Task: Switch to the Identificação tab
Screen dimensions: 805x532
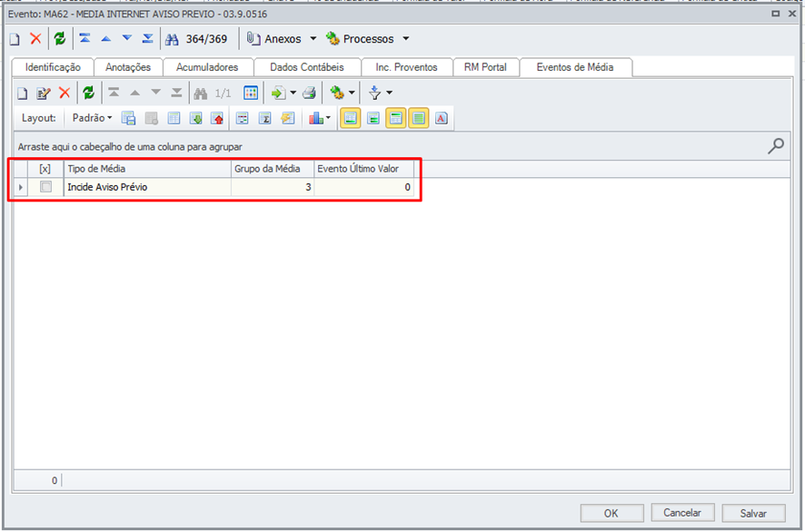Action: click(x=53, y=67)
